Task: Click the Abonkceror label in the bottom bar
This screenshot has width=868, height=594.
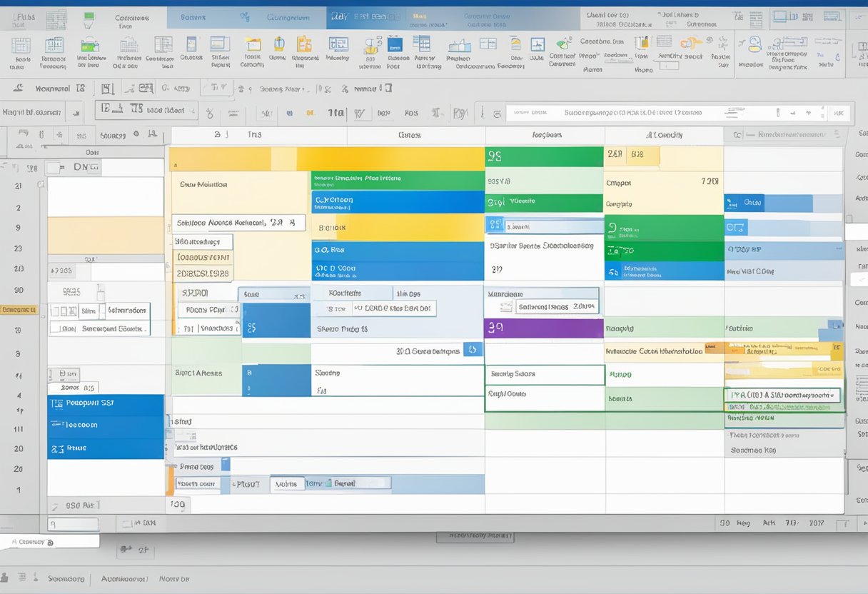Action: click(123, 579)
